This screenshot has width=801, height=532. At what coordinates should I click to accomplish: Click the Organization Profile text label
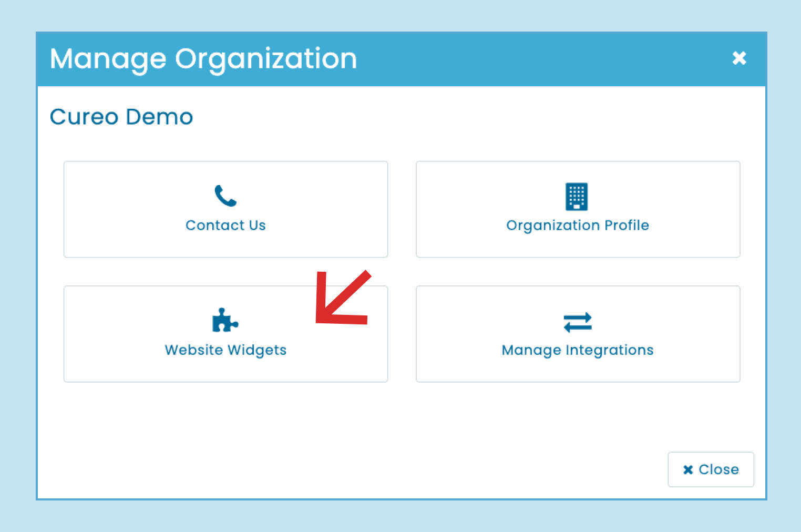coord(577,225)
